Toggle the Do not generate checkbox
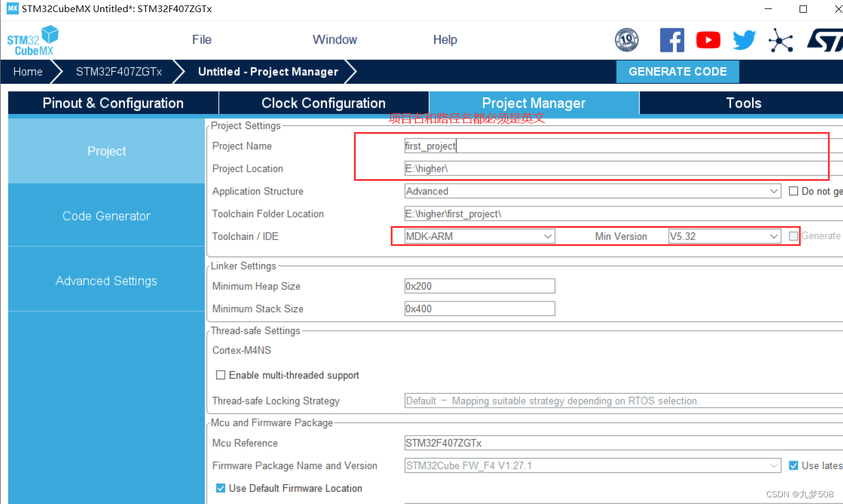The height and width of the screenshot is (504, 843). [794, 191]
